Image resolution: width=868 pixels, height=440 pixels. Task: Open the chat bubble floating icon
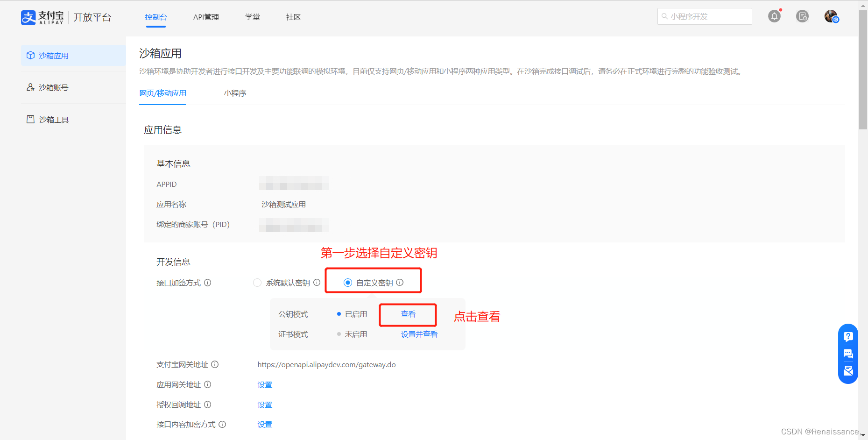click(848, 354)
